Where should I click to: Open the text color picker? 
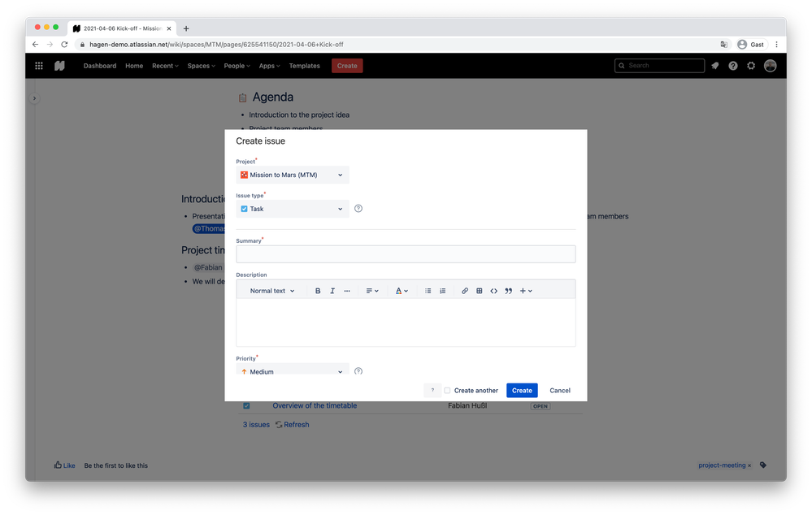pyautogui.click(x=402, y=291)
